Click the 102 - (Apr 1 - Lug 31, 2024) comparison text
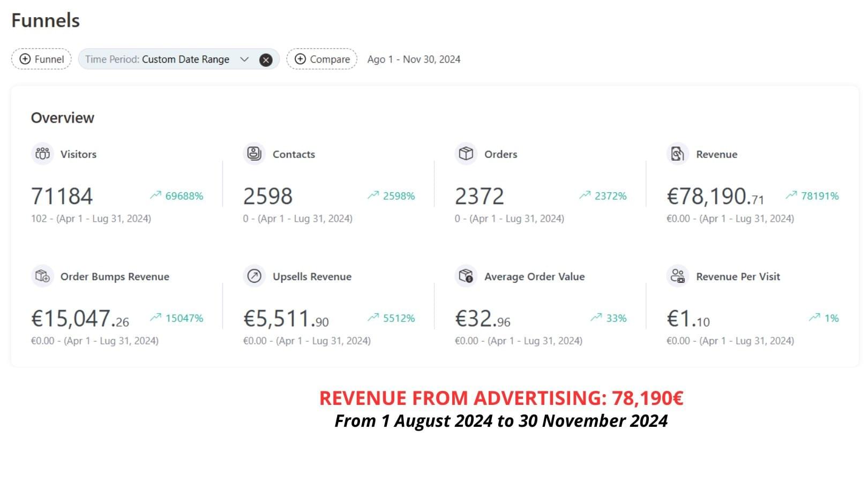Viewport: 868px width, 482px height. [91, 219]
